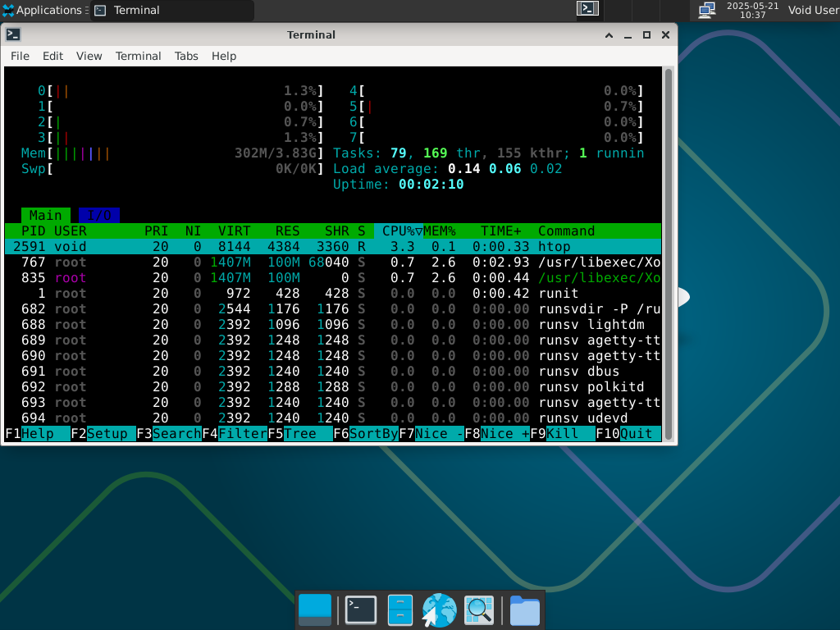This screenshot has height=630, width=840.
Task: Switch to htop Main tab
Action: pos(46,216)
